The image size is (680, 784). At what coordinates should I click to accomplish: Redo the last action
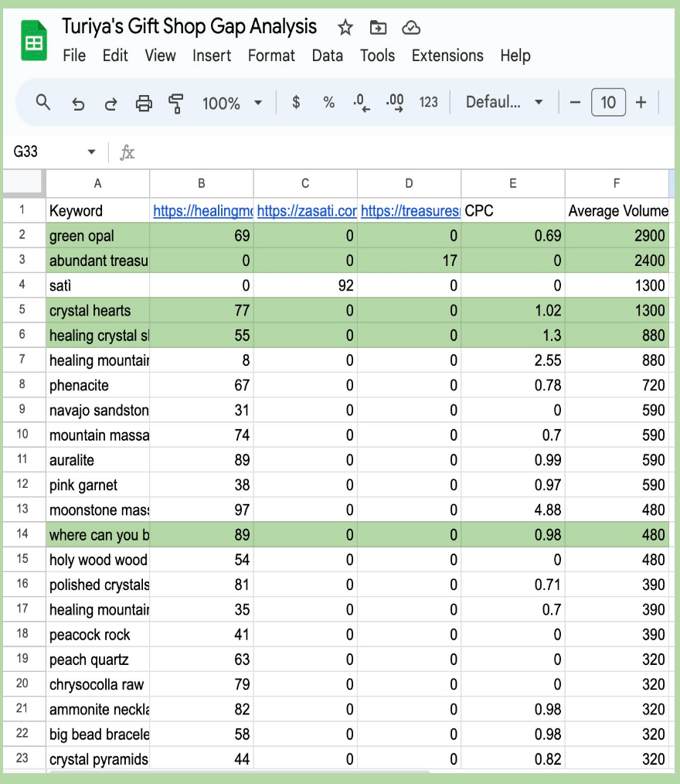[110, 101]
